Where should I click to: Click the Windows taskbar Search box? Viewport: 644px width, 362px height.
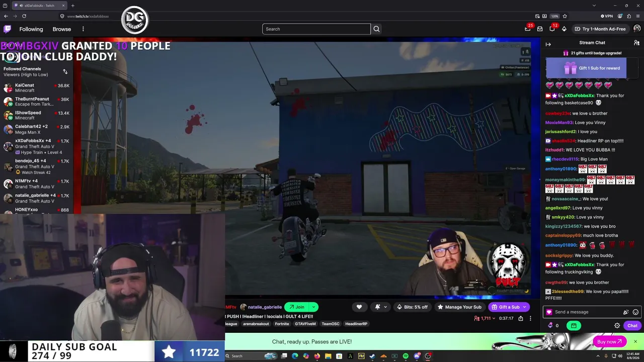[252, 356]
